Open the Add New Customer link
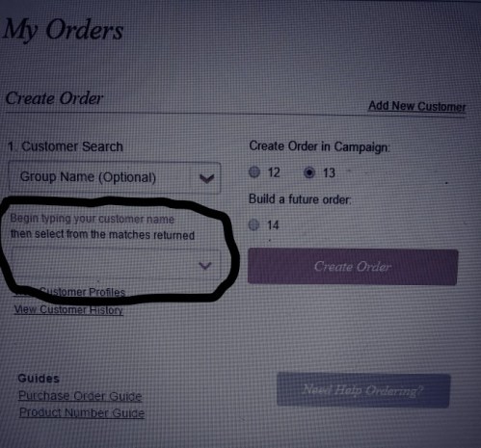This screenshot has width=481, height=448. point(416,106)
